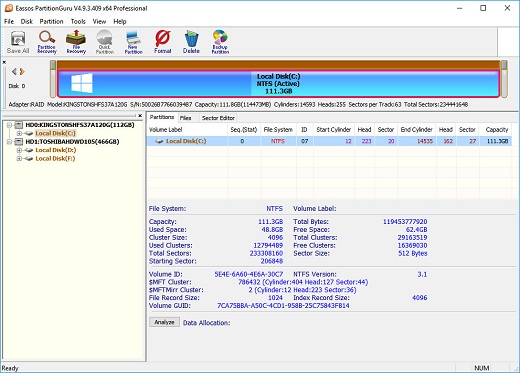This screenshot has width=520, height=373.
Task: Switch to the Sector Editor tab
Action: pyautogui.click(x=218, y=118)
